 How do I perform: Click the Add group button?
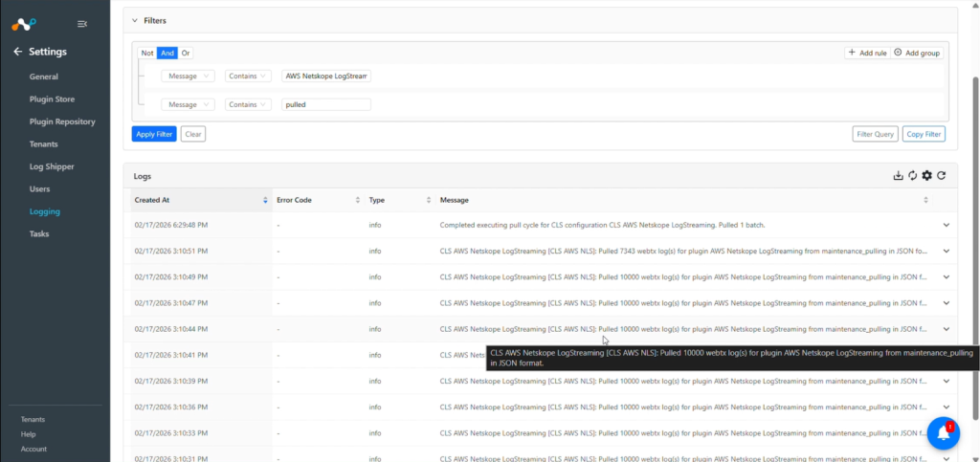pyautogui.click(x=917, y=53)
